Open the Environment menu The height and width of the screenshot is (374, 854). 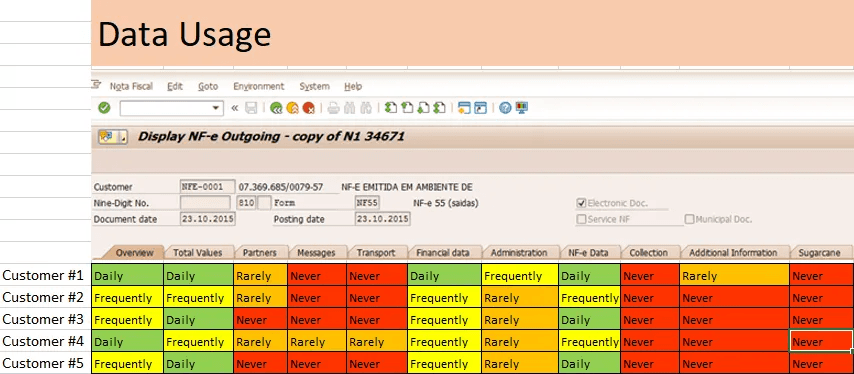coord(259,86)
